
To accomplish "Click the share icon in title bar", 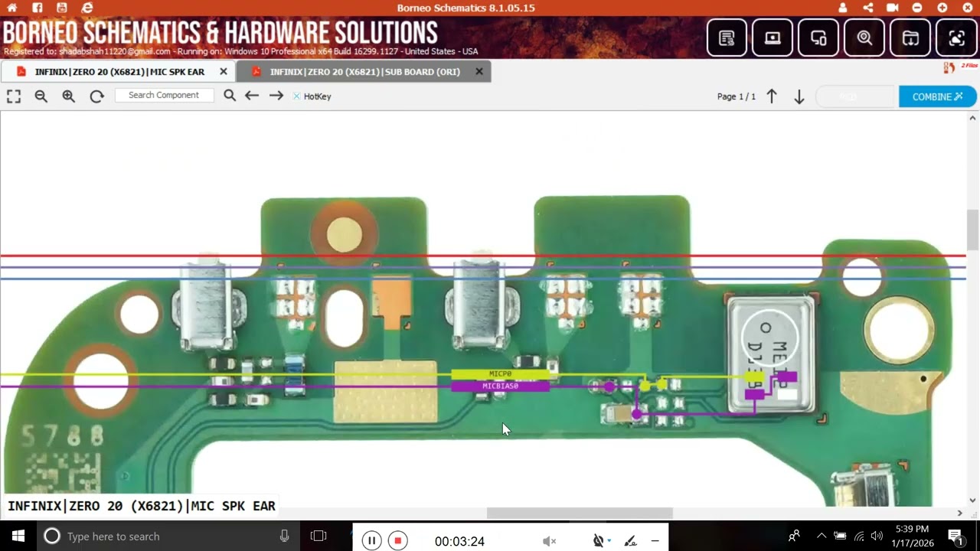I will pyautogui.click(x=868, y=8).
